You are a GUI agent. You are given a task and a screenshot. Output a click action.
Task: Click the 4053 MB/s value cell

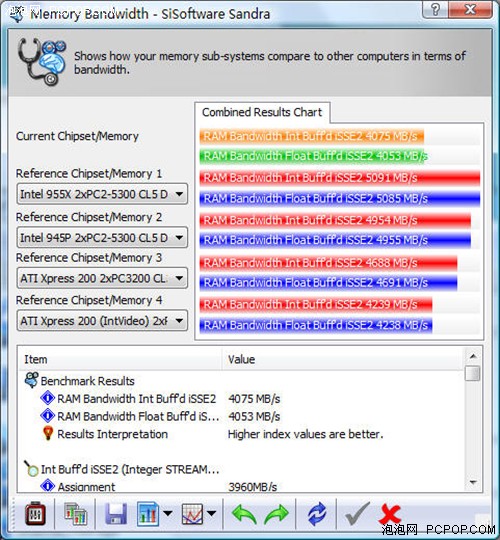tap(254, 416)
